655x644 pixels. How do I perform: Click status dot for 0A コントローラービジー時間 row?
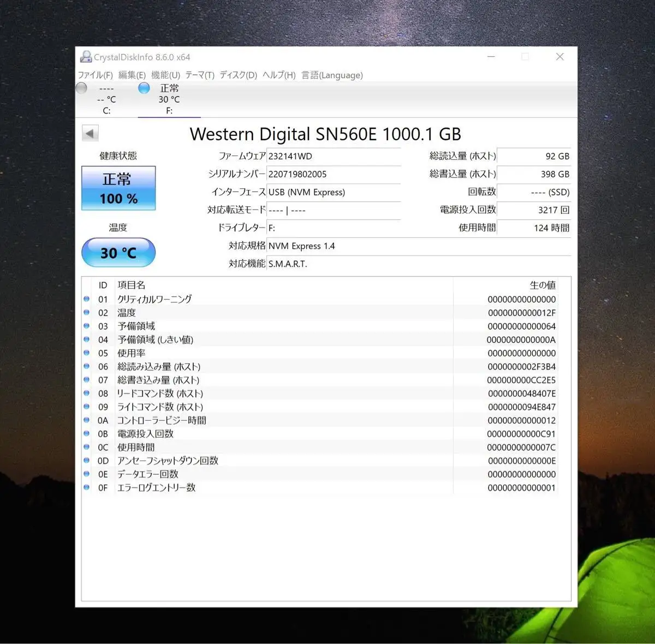pos(87,420)
